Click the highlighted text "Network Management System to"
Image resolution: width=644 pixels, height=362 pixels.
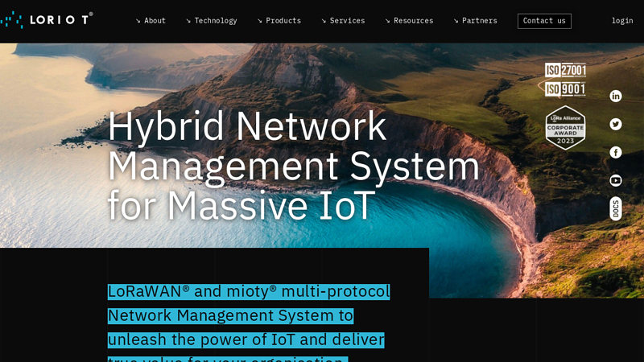pyautogui.click(x=230, y=316)
